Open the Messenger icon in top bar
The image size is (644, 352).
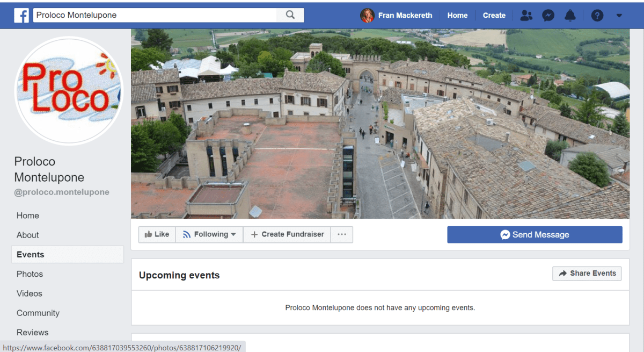pyautogui.click(x=548, y=16)
